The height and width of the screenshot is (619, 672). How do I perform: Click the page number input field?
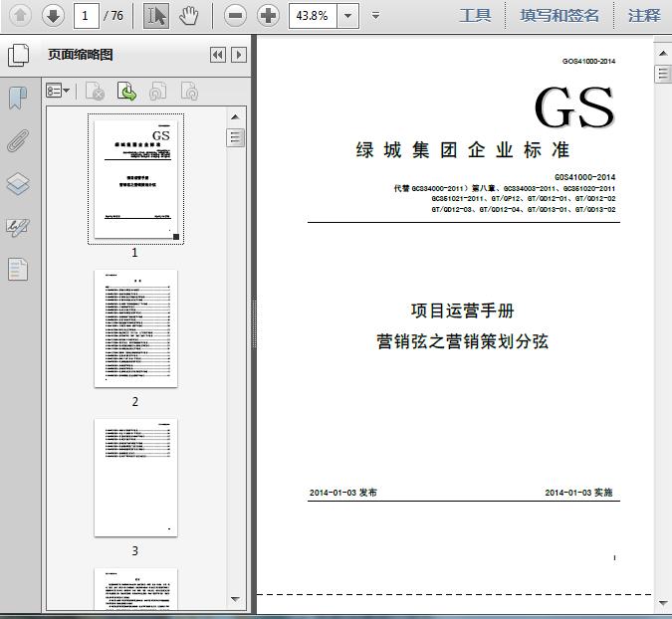pyautogui.click(x=87, y=16)
